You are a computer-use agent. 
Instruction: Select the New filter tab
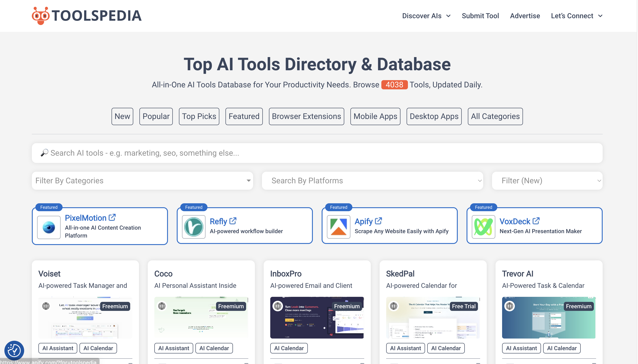point(122,116)
